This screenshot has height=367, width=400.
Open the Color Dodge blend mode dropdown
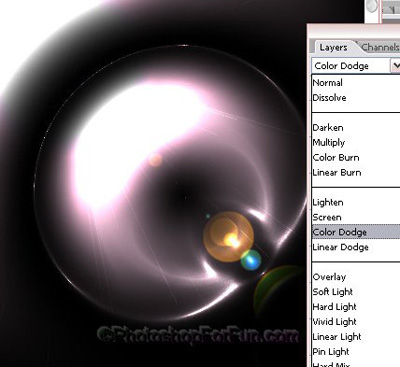395,66
